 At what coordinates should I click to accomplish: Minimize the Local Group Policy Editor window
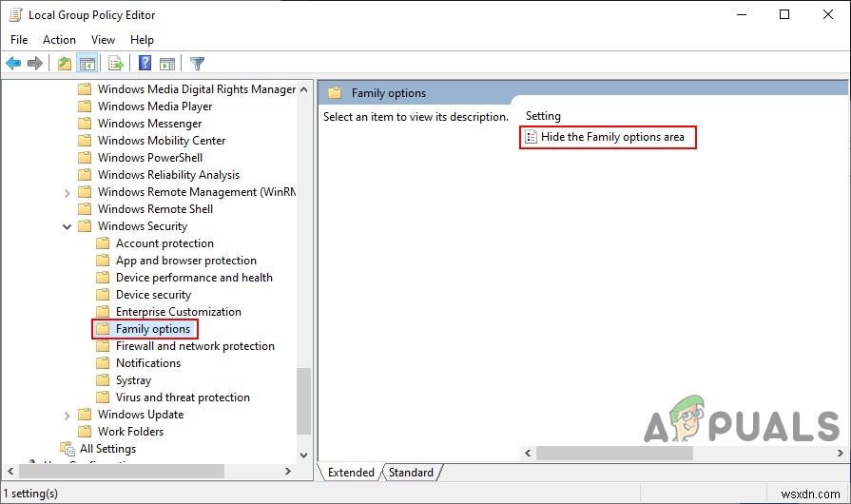[x=742, y=14]
